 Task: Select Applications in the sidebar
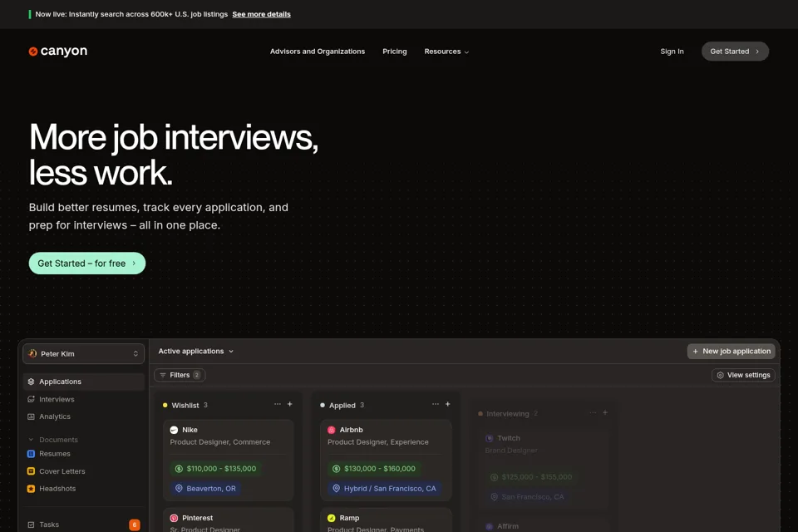[x=83, y=382]
